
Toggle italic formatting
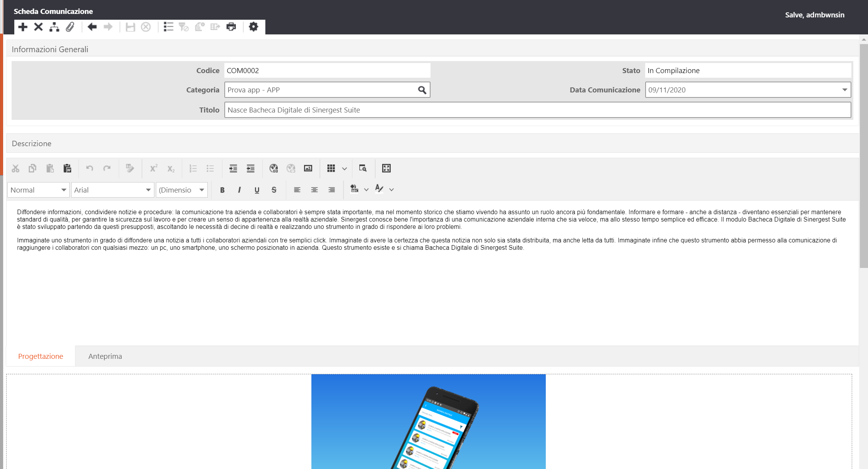point(239,190)
